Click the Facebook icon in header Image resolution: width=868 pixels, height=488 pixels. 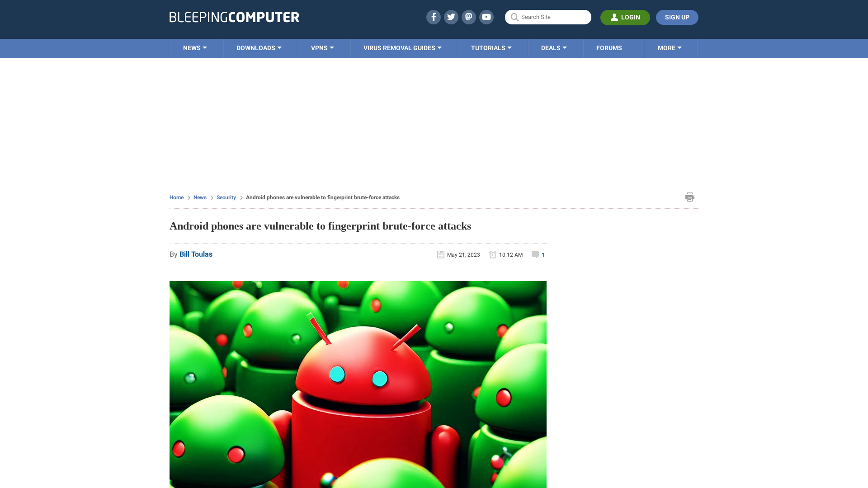click(434, 17)
